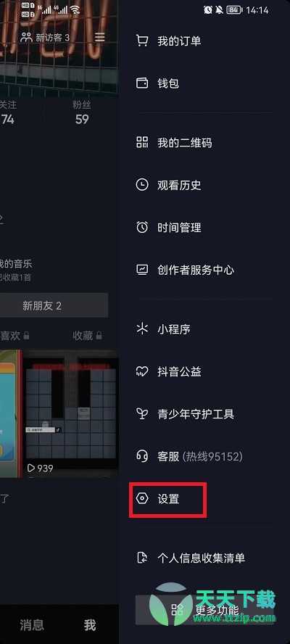Tap the wallet icon next to 钱包
290x644 pixels.
142,83
